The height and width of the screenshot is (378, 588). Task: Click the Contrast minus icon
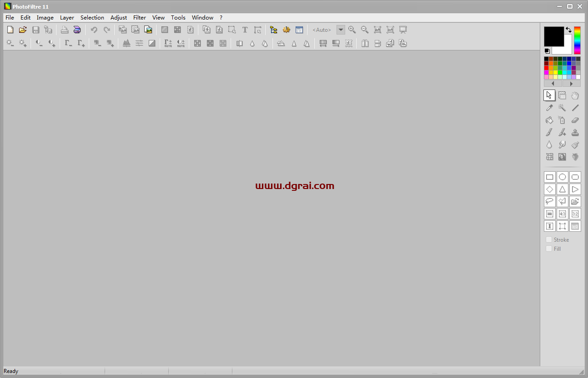[39, 44]
